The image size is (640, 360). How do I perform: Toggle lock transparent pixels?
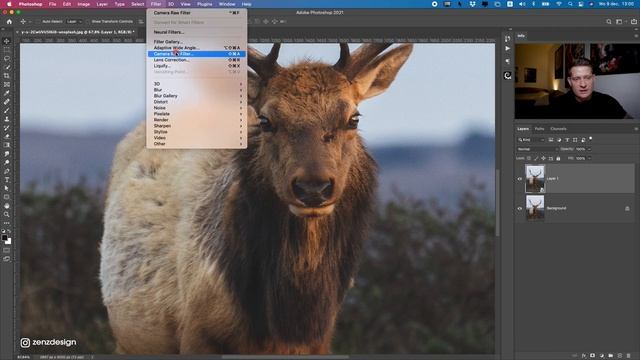(529, 158)
